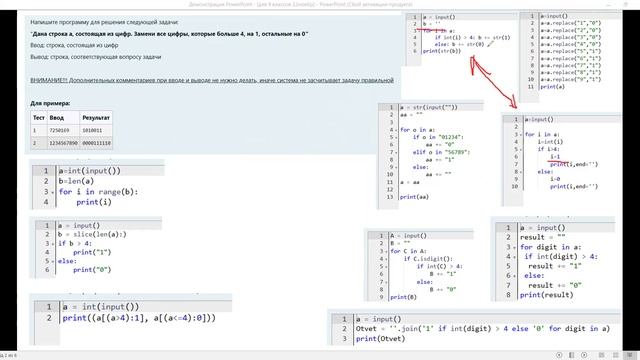Select the Slide Show view icon
The height and width of the screenshot is (360, 640).
[x=631, y=356]
